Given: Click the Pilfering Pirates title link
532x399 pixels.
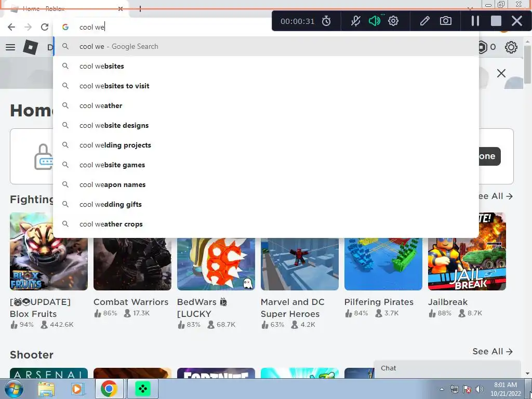Looking at the screenshot, I should point(379,302).
